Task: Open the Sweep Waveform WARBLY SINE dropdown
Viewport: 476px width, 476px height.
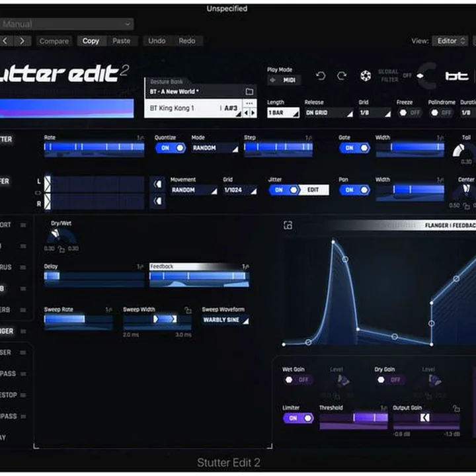Action: pos(225,320)
